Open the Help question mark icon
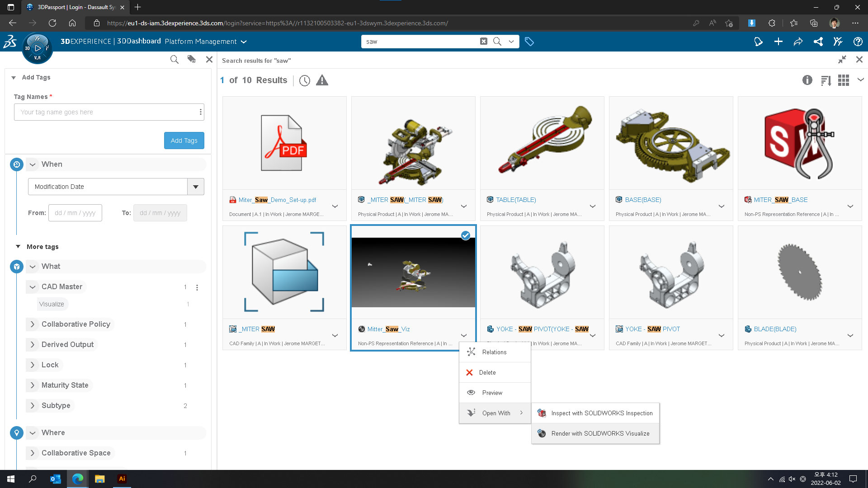Viewport: 868px width, 488px height. pyautogui.click(x=858, y=42)
